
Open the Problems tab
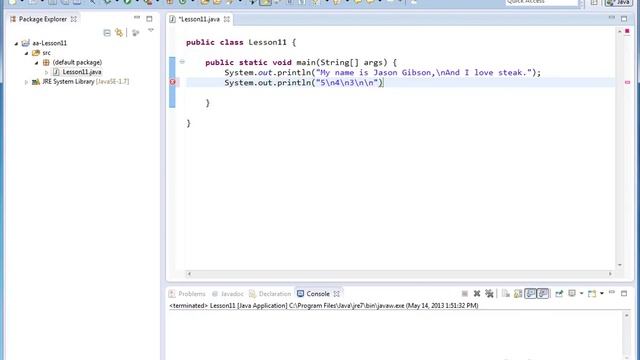tap(188, 294)
